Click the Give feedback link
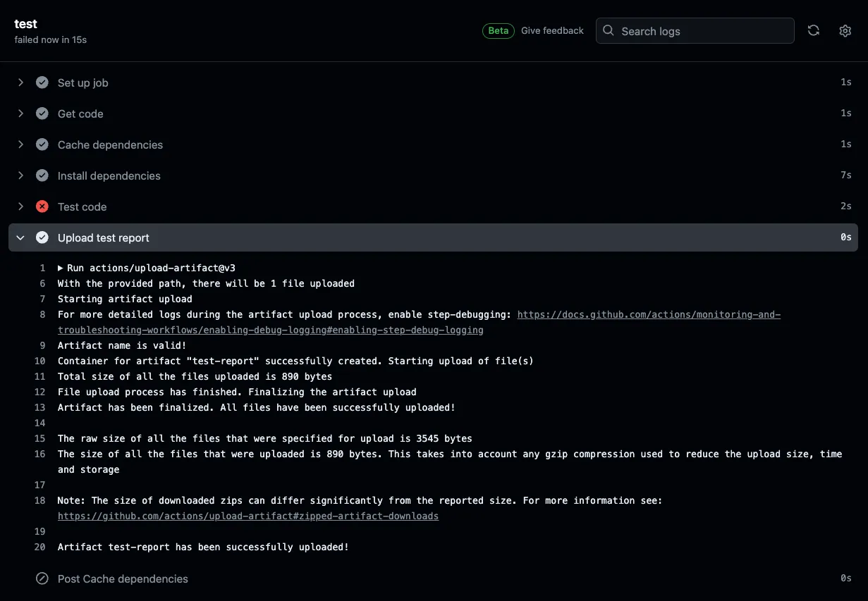 point(552,30)
